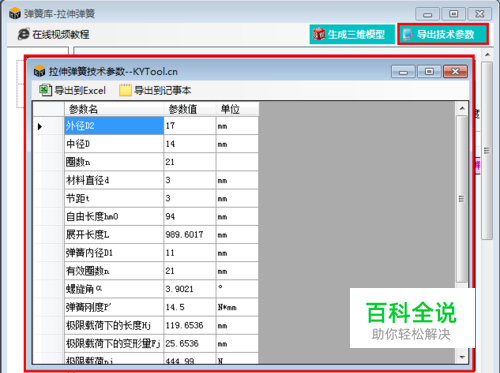Click the 弹簧库 main window scrollbar thumb

pyautogui.click(x=487, y=150)
